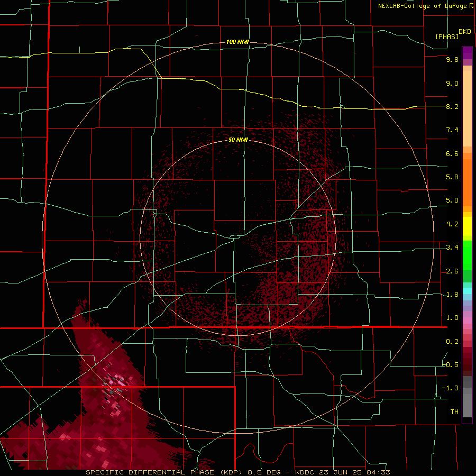Pick the pale peach segment of the color bar
Screen dimensions: 476x476
tap(467, 108)
